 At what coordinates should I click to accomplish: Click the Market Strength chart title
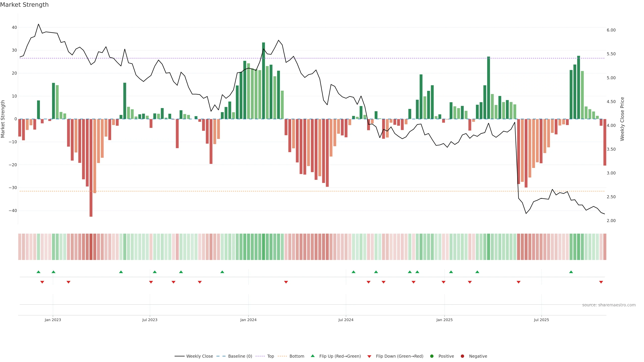coord(24,5)
